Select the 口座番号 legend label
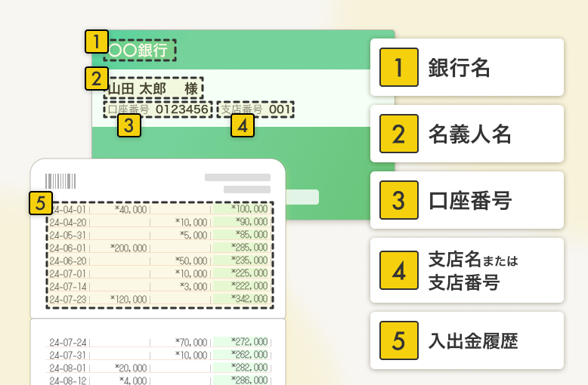The image size is (588, 385). pos(469,200)
